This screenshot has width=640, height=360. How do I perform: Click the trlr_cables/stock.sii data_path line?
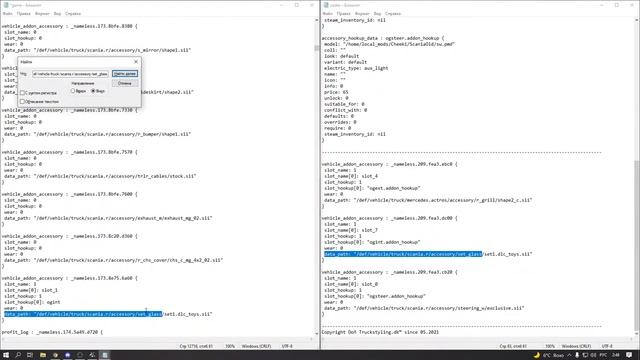click(100, 176)
